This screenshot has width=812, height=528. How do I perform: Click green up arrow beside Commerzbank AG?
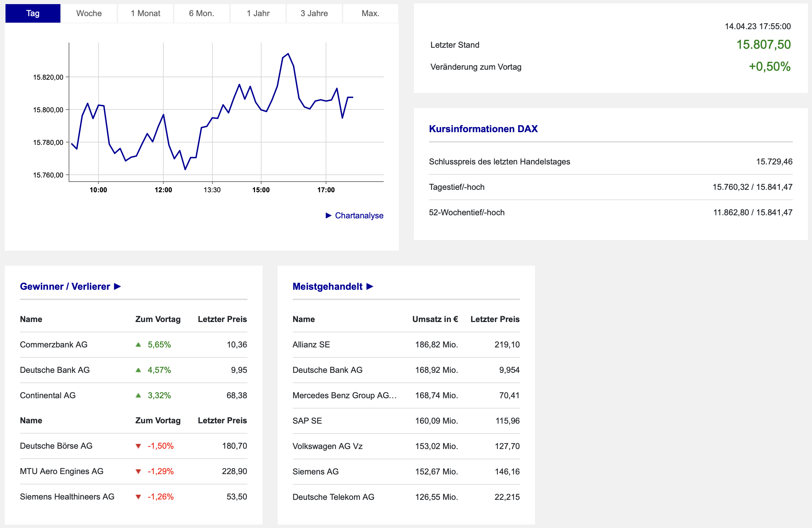(x=138, y=345)
